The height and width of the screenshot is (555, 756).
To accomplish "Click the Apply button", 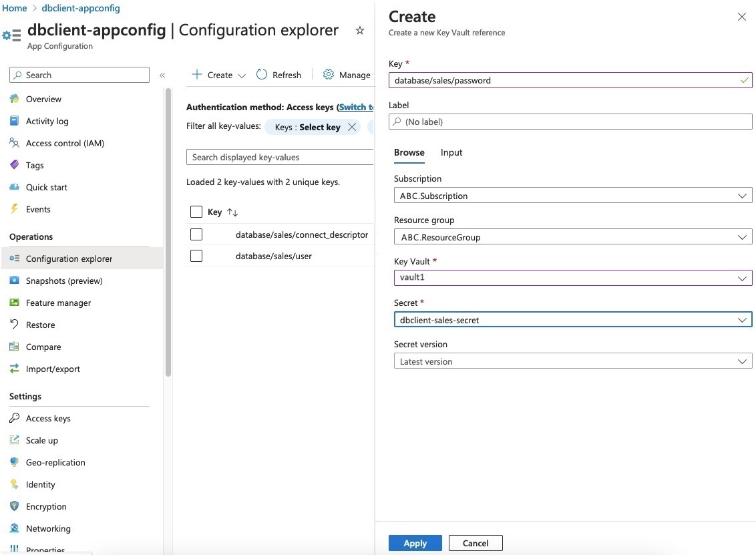I will [x=415, y=543].
